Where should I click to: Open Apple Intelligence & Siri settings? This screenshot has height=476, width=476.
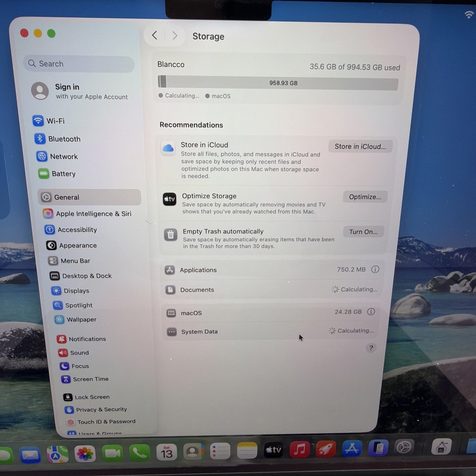point(87,214)
